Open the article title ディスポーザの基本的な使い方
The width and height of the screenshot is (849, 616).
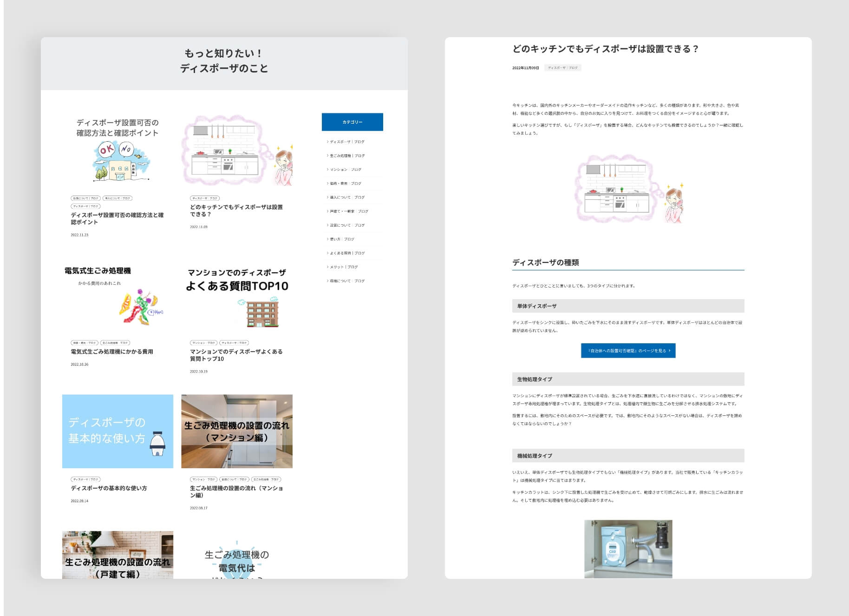pos(109,488)
